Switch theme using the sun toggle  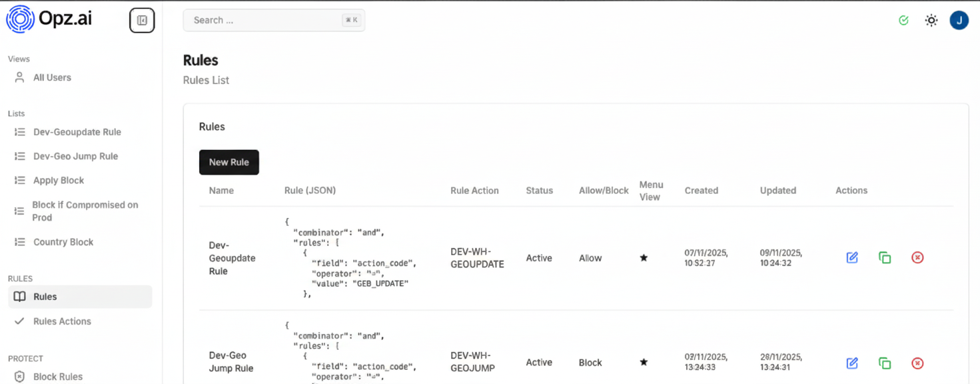(931, 20)
